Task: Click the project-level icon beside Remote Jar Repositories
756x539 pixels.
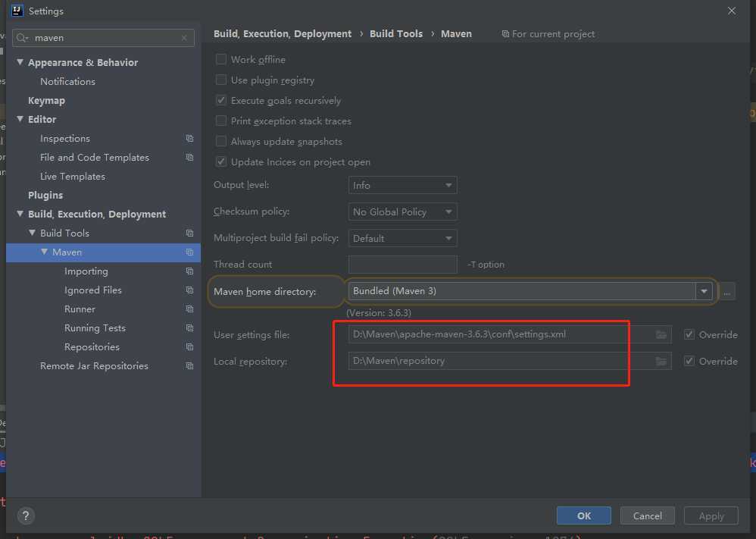Action: (x=189, y=365)
